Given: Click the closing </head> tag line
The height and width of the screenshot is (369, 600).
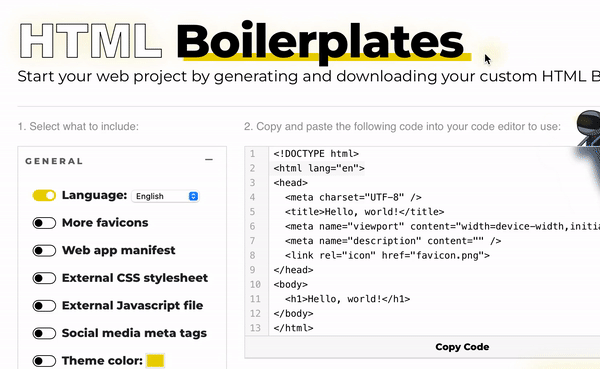Looking at the screenshot, I should [x=293, y=270].
